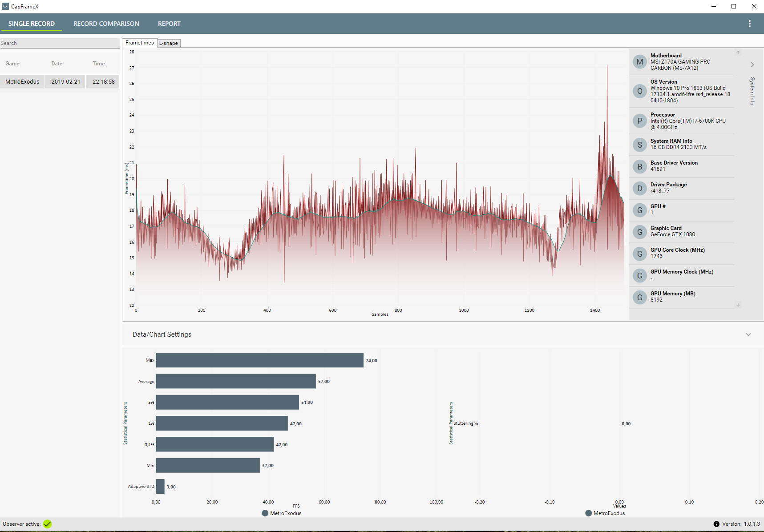
Task: Expand the Data/Chart Settings section
Action: point(748,335)
